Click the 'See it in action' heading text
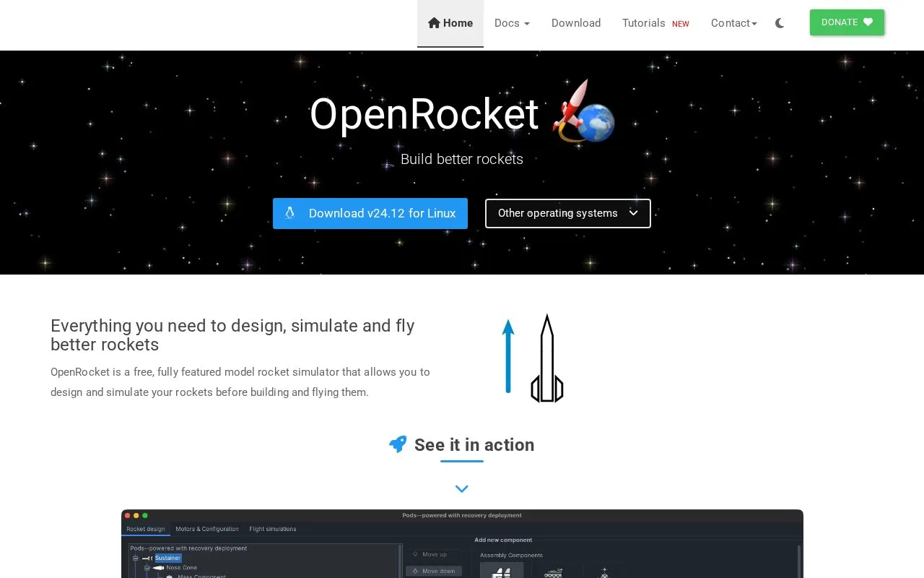The height and width of the screenshot is (578, 924). click(x=474, y=444)
